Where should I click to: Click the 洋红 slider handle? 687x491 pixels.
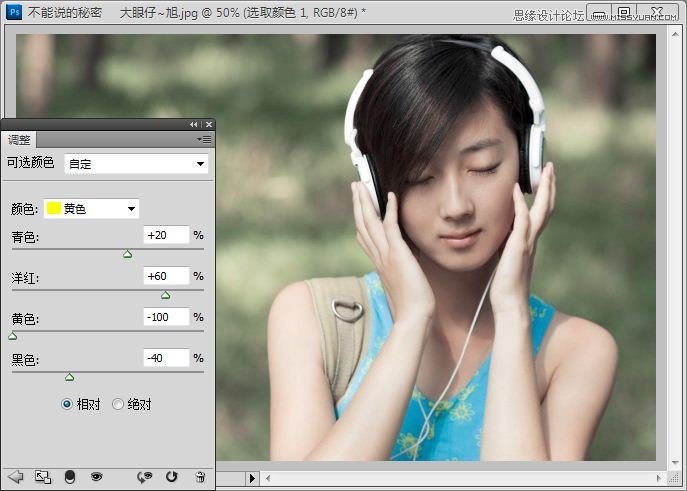pos(166,295)
